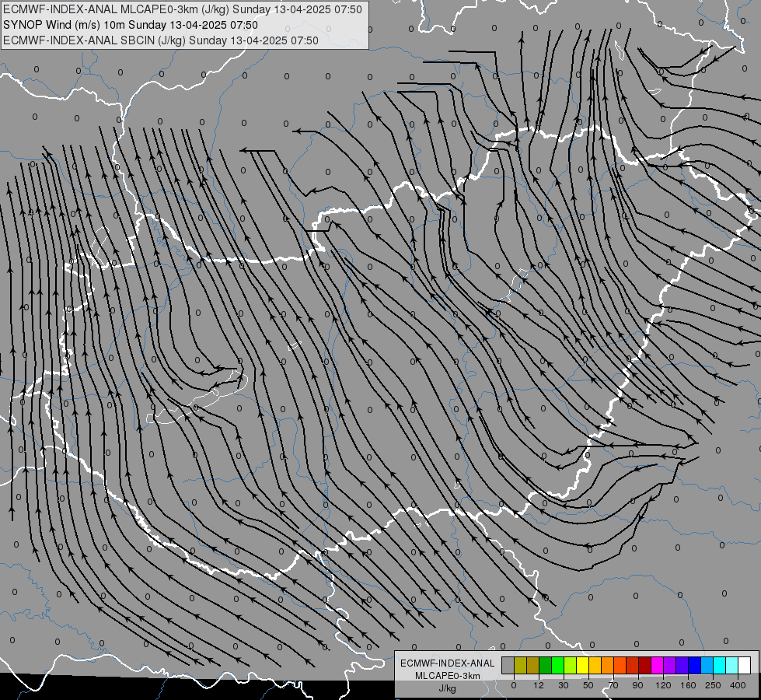
Task: Click the ECMWF-INDEX-ANAL title in the color legend
Action: point(447,663)
